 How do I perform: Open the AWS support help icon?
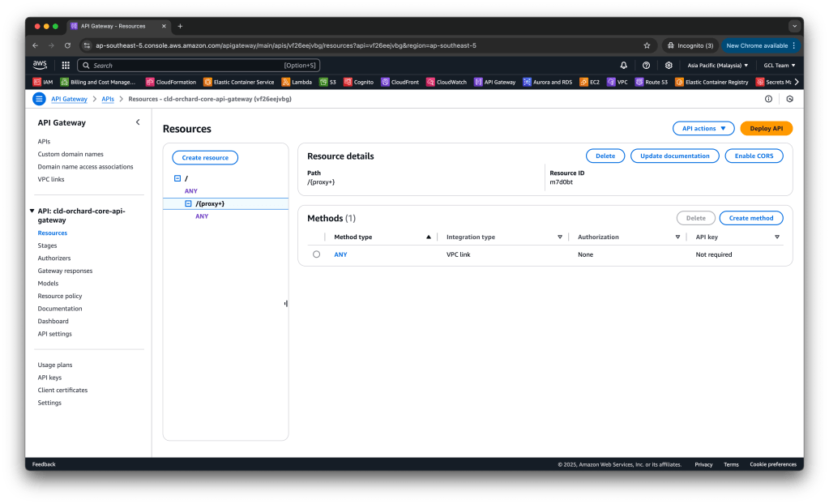tap(646, 66)
